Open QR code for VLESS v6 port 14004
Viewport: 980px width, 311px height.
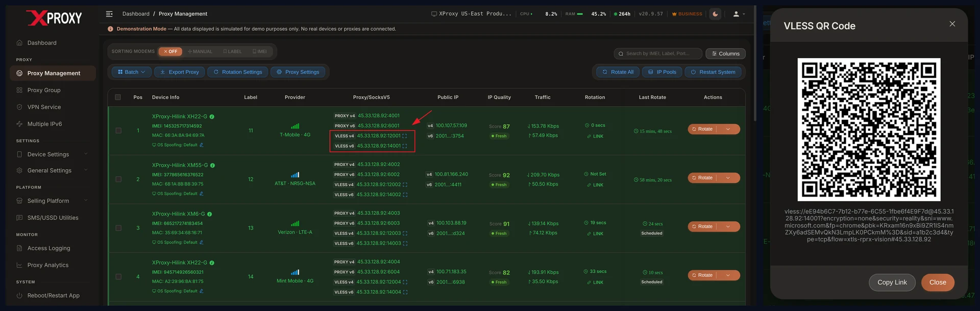click(x=405, y=292)
